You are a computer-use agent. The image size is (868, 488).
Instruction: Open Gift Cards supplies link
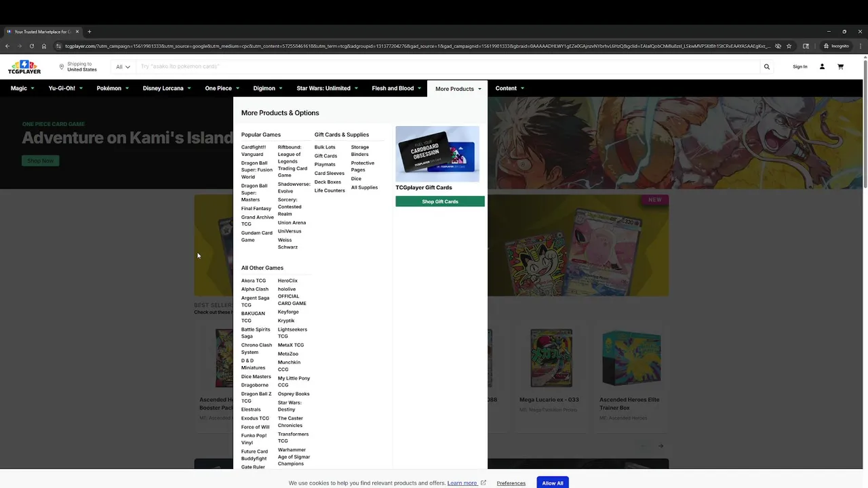325,156
